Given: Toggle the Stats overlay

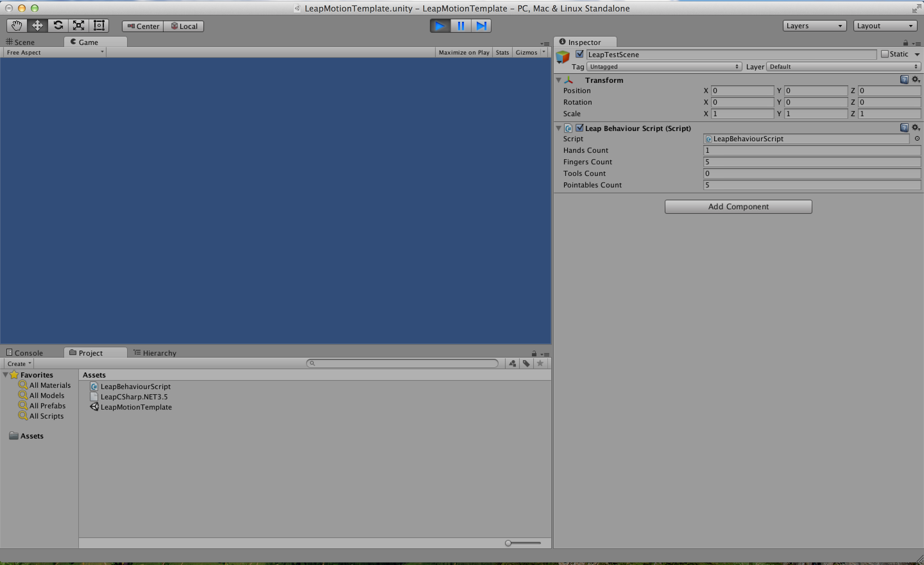Looking at the screenshot, I should tap(502, 53).
